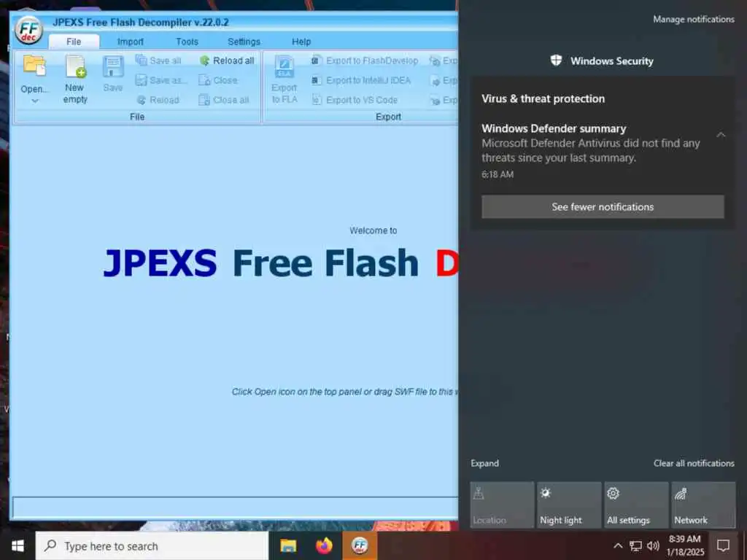Click Expand quick actions link
The image size is (747, 560).
484,463
